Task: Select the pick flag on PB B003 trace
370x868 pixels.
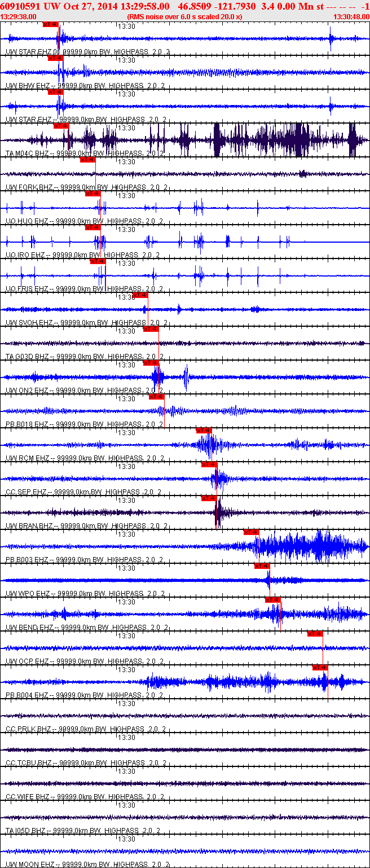Action: pyautogui.click(x=252, y=532)
